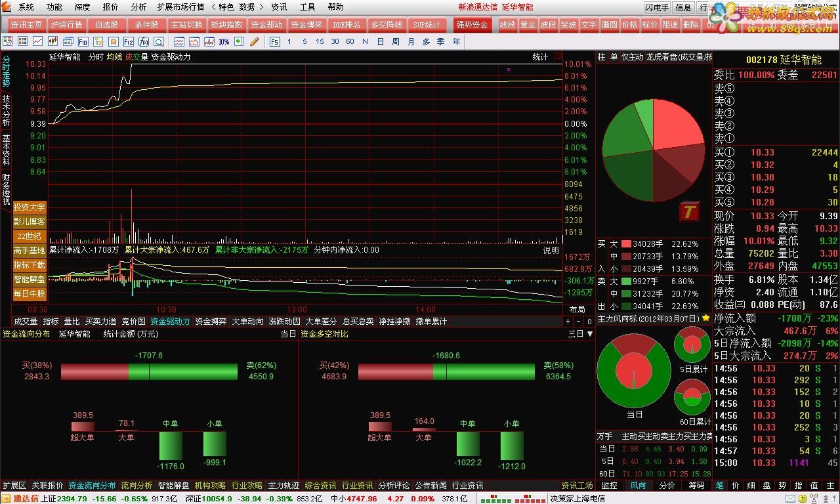Image resolution: width=840 pixels, height=504 pixels.
Task: Click the first checklist icon in toolbar
Action: 8,41
